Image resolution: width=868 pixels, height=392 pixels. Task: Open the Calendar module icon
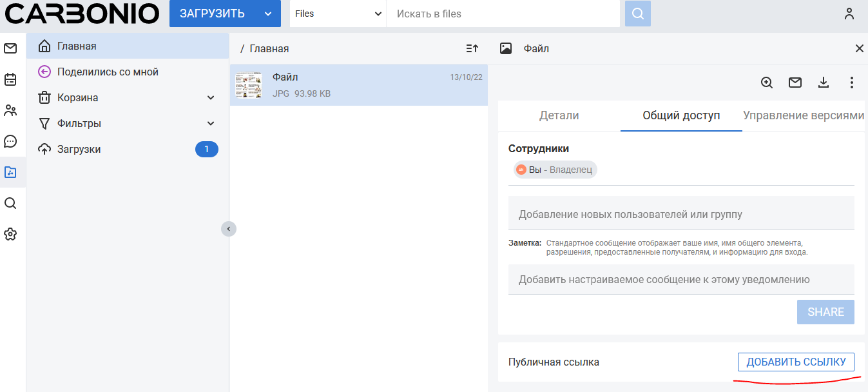[10, 79]
